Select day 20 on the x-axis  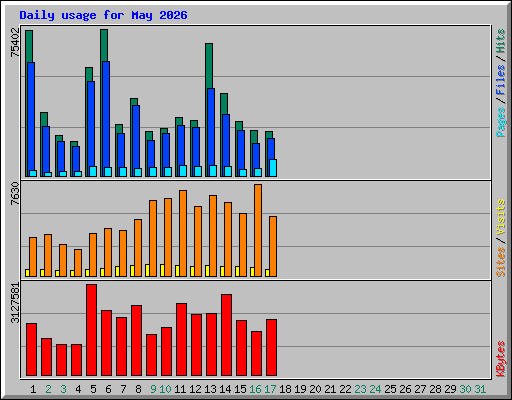tap(315, 389)
